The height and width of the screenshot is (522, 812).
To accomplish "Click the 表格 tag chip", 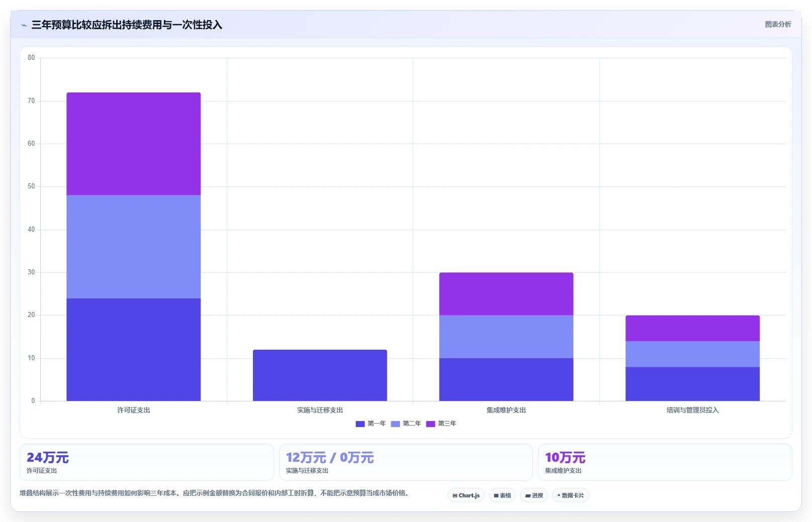I will coord(502,495).
